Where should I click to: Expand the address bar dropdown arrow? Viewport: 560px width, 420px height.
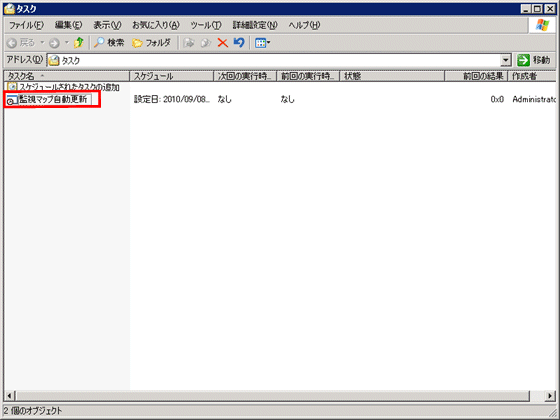(506, 60)
